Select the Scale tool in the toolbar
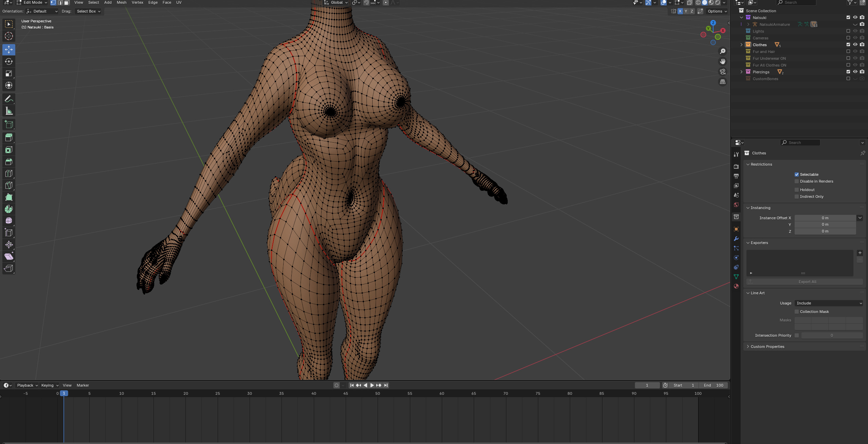 [x=9, y=73]
